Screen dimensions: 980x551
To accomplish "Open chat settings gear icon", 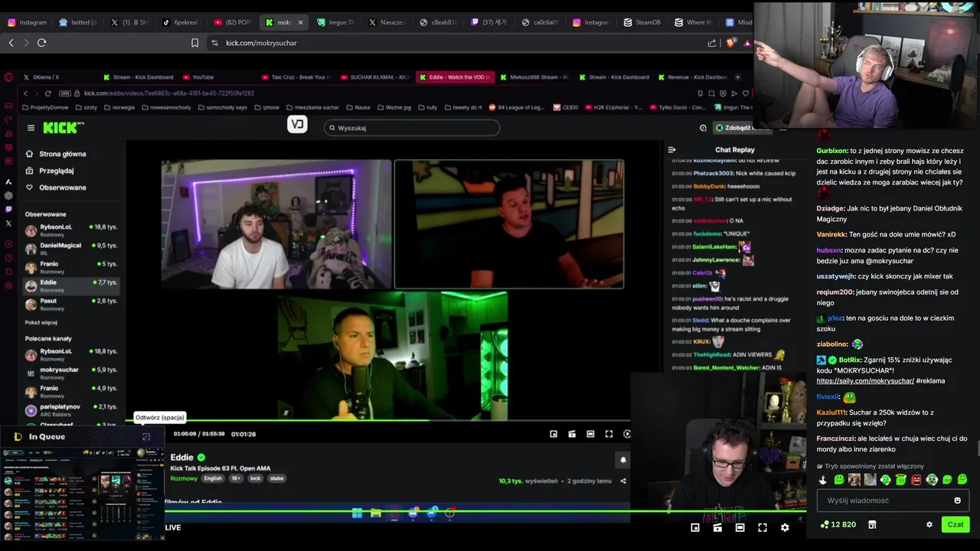I will [x=929, y=525].
